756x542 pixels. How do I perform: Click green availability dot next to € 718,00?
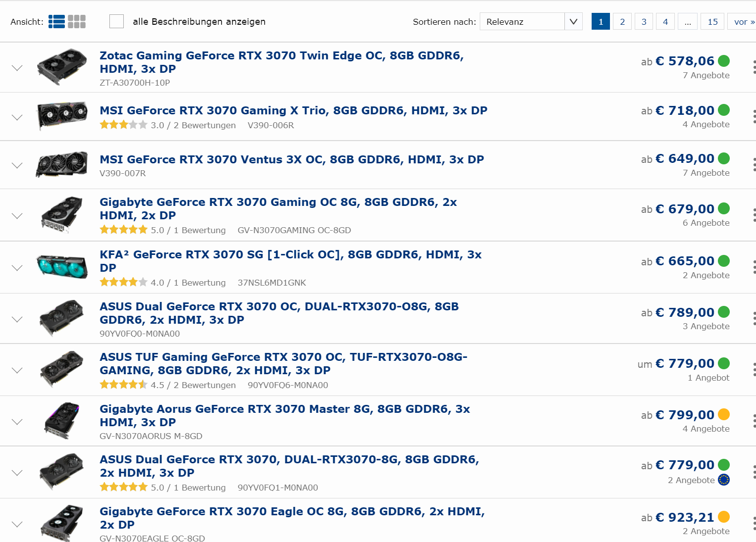tap(724, 110)
